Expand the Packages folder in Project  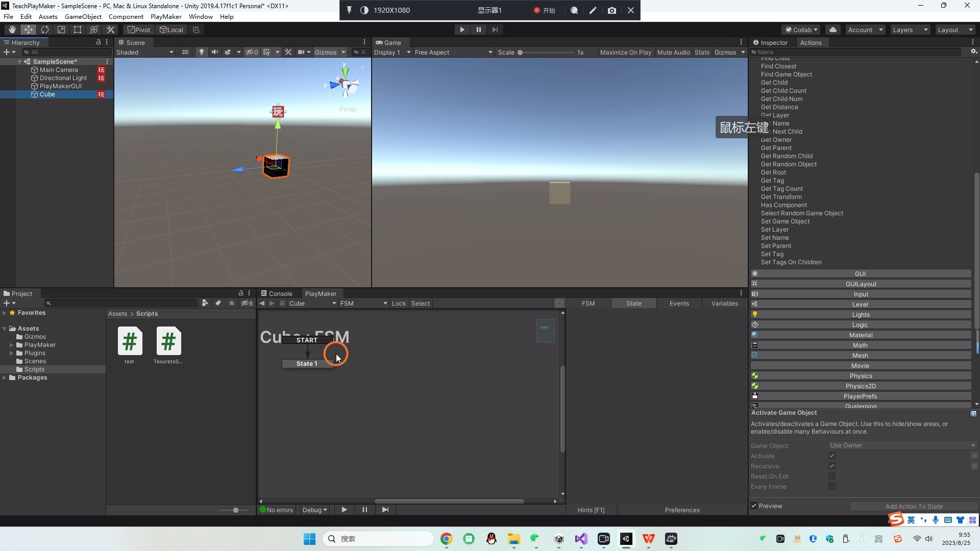[5, 378]
